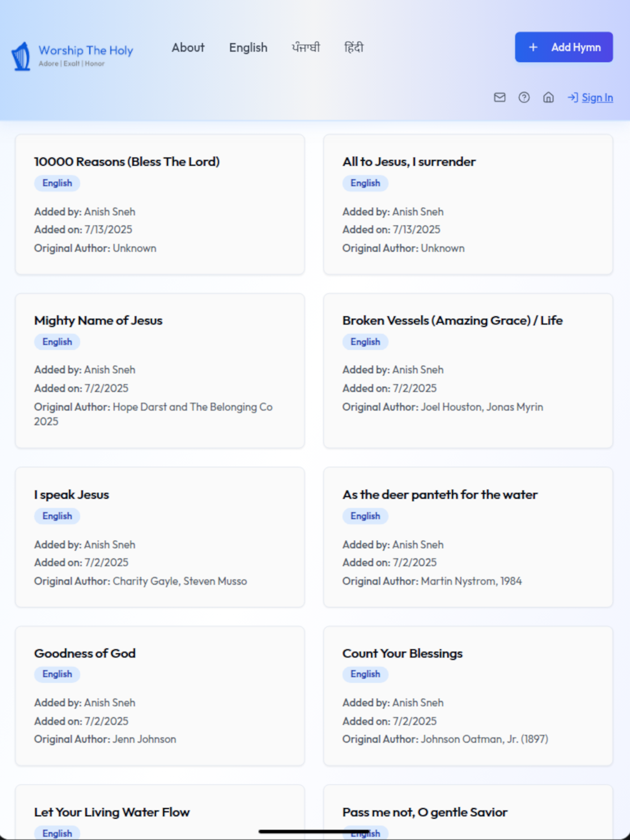This screenshot has width=630, height=840.
Task: Open the Mighty Name of Jesus hymn
Action: (98, 320)
